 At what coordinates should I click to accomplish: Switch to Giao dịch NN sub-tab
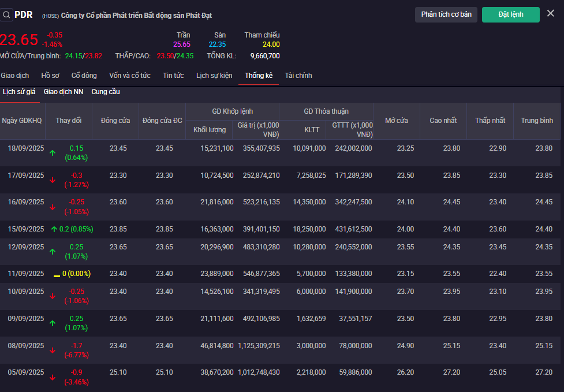pyautogui.click(x=64, y=92)
